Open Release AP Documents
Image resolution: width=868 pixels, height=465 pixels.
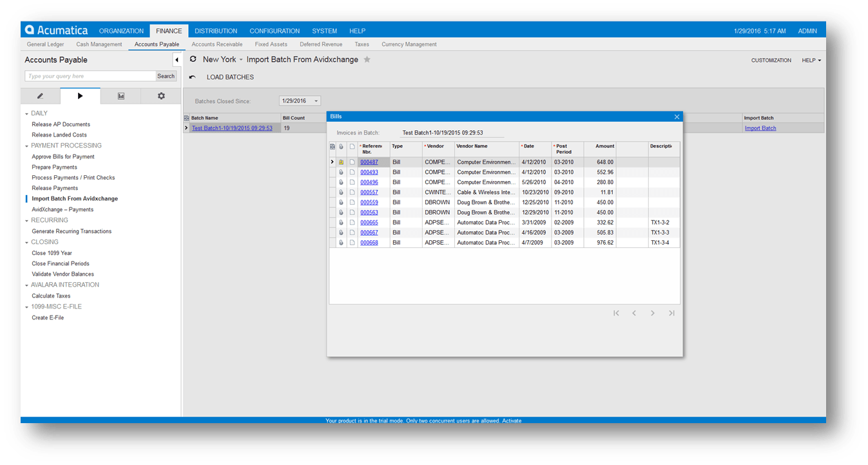[x=61, y=124]
